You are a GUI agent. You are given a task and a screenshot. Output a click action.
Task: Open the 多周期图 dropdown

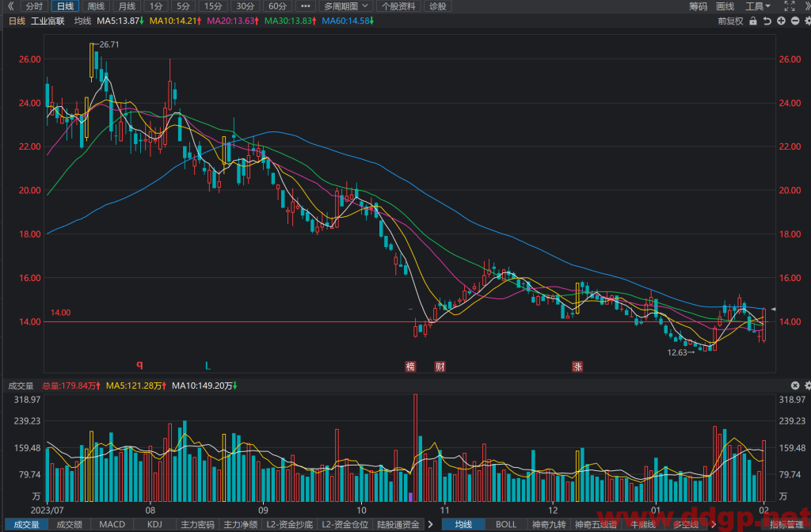point(346,6)
